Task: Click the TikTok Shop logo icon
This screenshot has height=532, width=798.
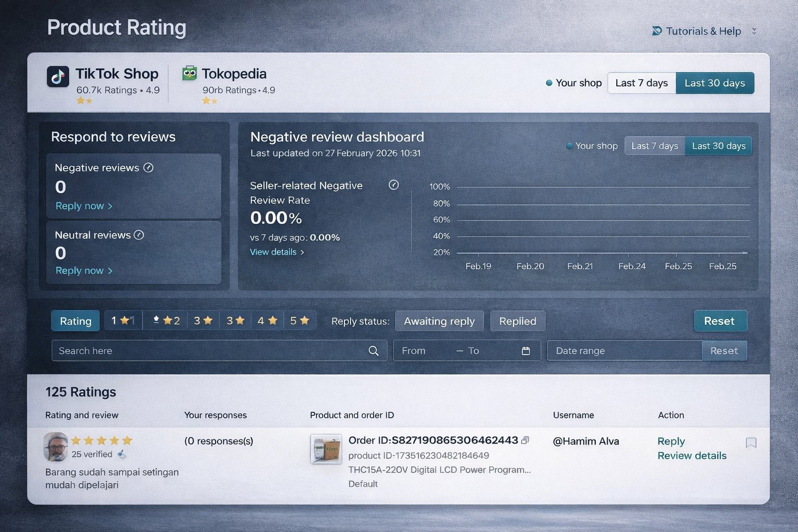Action: (x=58, y=76)
